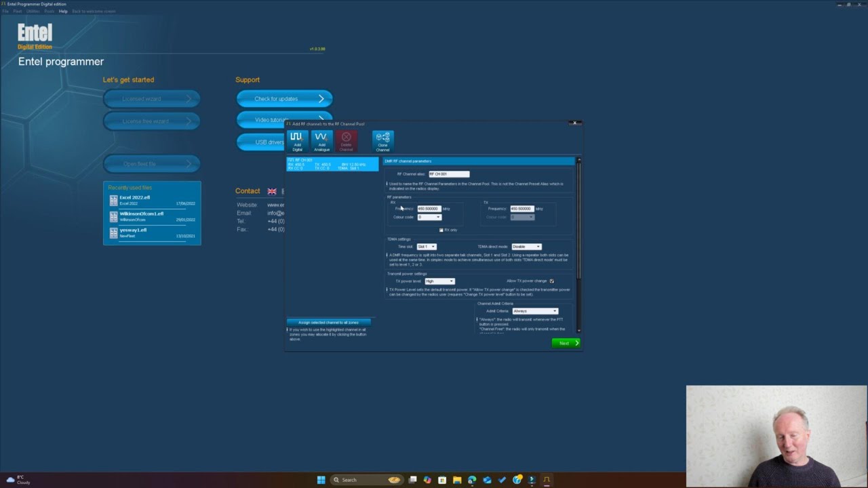Click the Add Digital channel icon
Image resolution: width=868 pixels, height=488 pixels.
click(296, 141)
